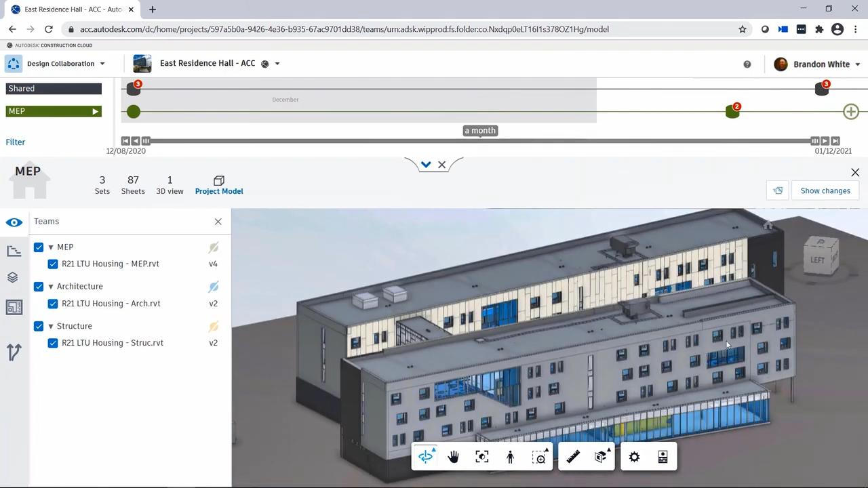Select the Pan hand tool
The width and height of the screenshot is (868, 488).
click(x=454, y=457)
